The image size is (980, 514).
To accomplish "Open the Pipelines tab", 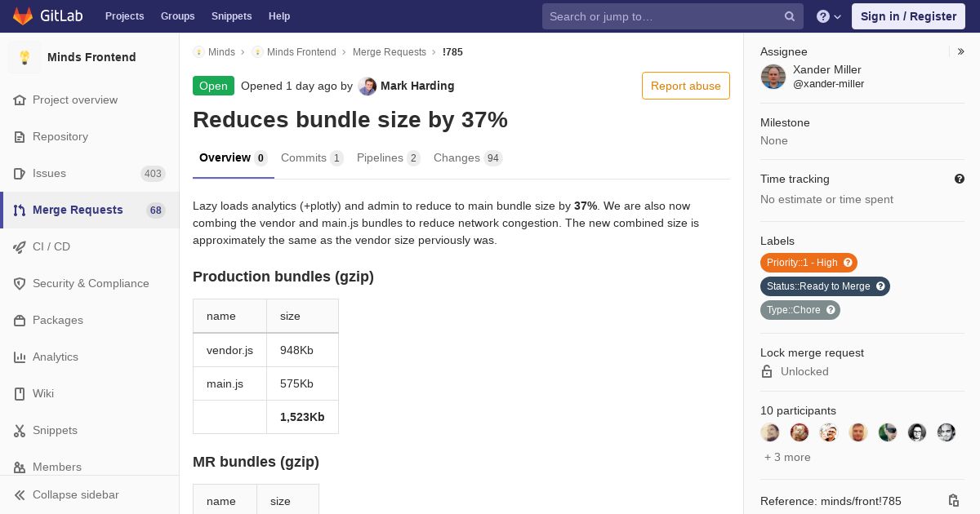I will [x=388, y=158].
